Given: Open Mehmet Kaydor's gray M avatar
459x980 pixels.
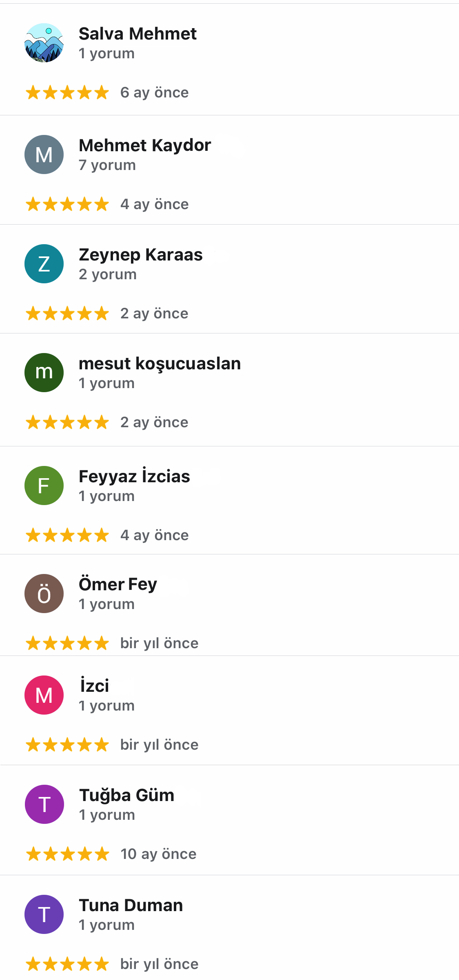Looking at the screenshot, I should 44,155.
